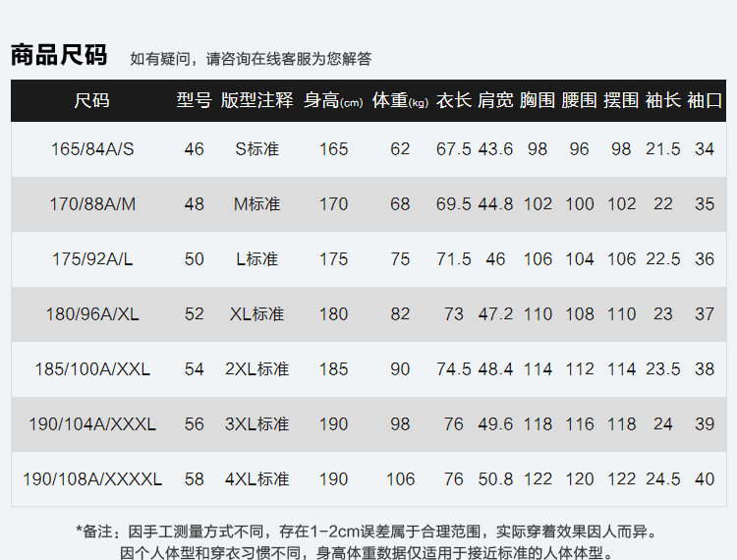Image resolution: width=737 pixels, height=560 pixels.
Task: Click the 版型注释 column header
Action: 257,100
